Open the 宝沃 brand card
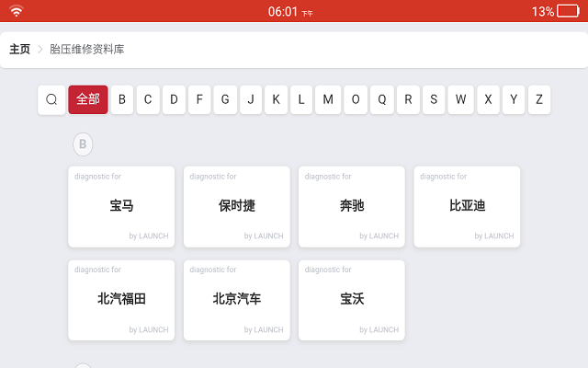The height and width of the screenshot is (368, 588). [x=352, y=301]
